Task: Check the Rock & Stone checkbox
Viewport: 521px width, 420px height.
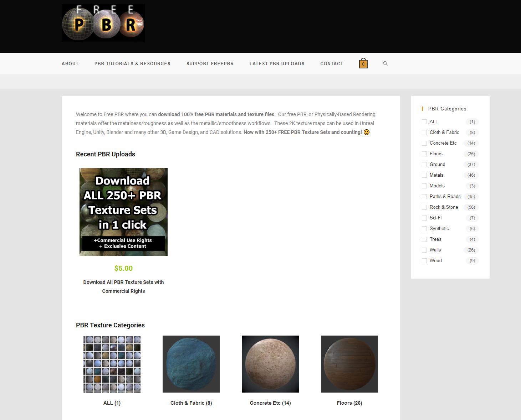Action: [x=424, y=207]
